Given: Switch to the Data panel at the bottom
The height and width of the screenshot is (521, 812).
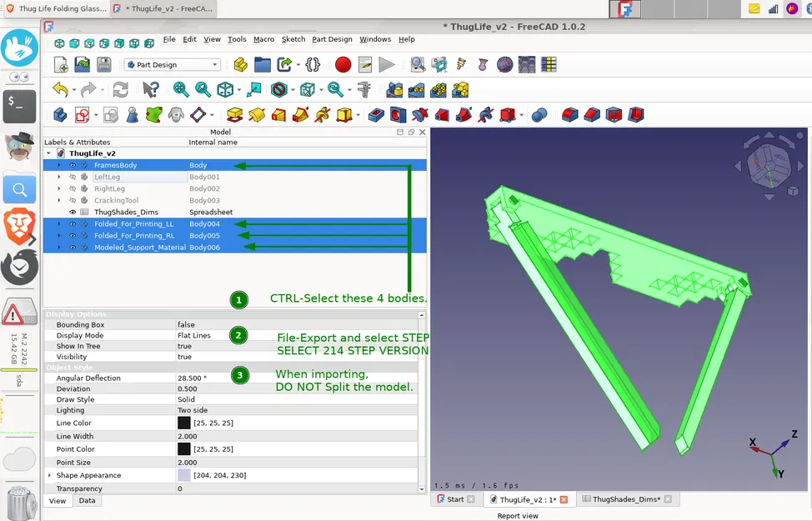Looking at the screenshot, I should pyautogui.click(x=87, y=500).
